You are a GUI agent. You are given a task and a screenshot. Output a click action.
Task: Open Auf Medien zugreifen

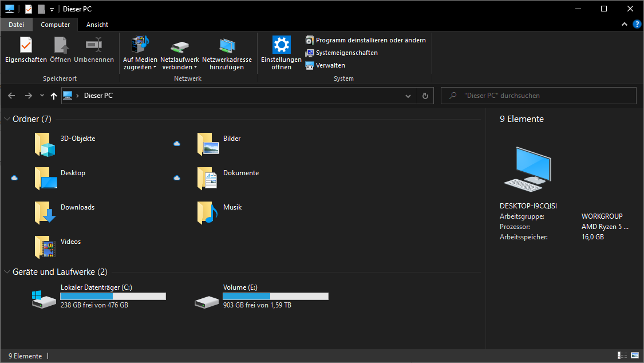coord(140,53)
